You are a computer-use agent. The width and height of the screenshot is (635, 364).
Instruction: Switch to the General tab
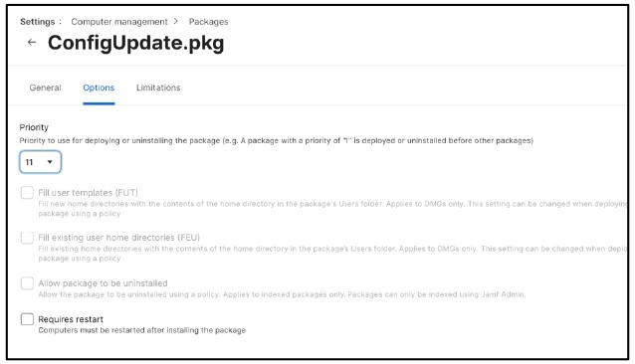[45, 88]
